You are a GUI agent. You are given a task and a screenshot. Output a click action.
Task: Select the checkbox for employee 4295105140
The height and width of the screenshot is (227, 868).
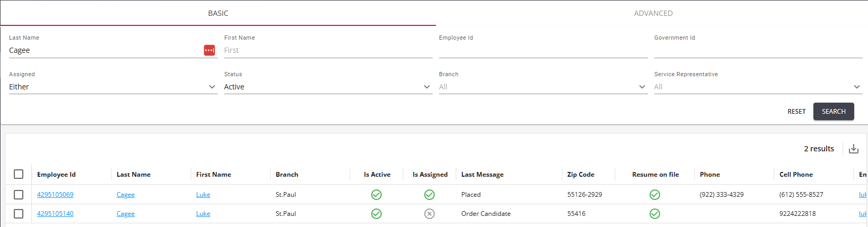pos(19,214)
